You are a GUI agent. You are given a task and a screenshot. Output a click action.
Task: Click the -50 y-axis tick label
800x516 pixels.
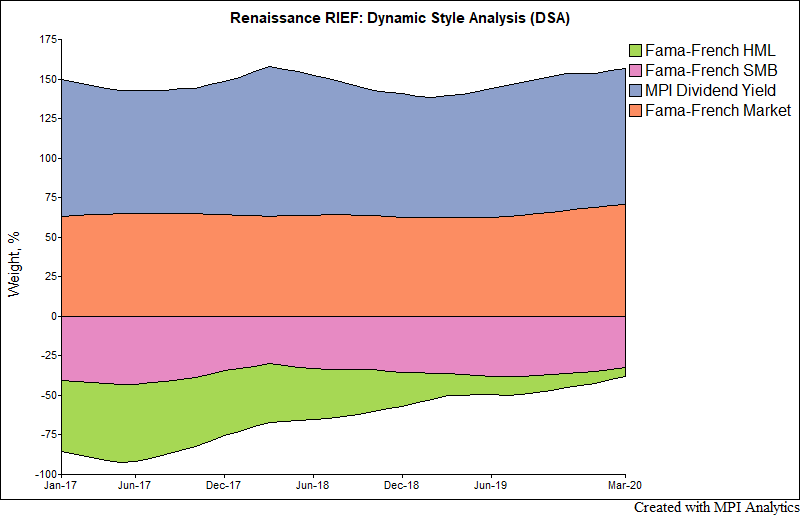tap(49, 396)
